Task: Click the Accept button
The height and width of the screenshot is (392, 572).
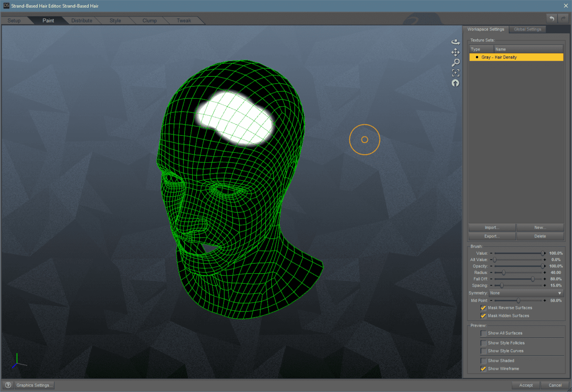Action: click(x=526, y=385)
